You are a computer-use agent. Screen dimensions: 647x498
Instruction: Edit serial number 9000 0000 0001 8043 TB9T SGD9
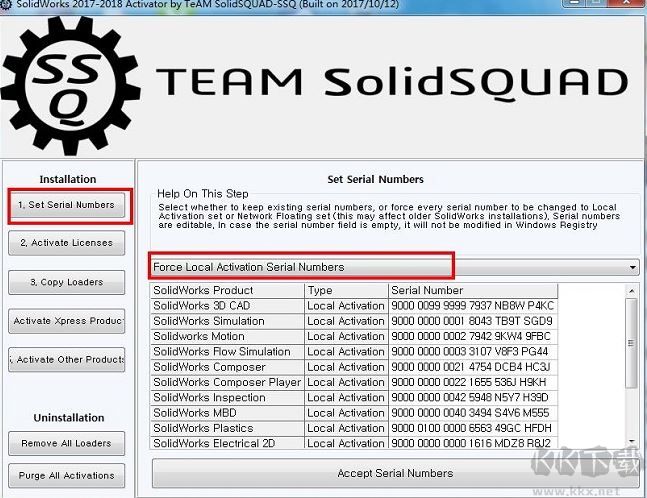click(473, 321)
